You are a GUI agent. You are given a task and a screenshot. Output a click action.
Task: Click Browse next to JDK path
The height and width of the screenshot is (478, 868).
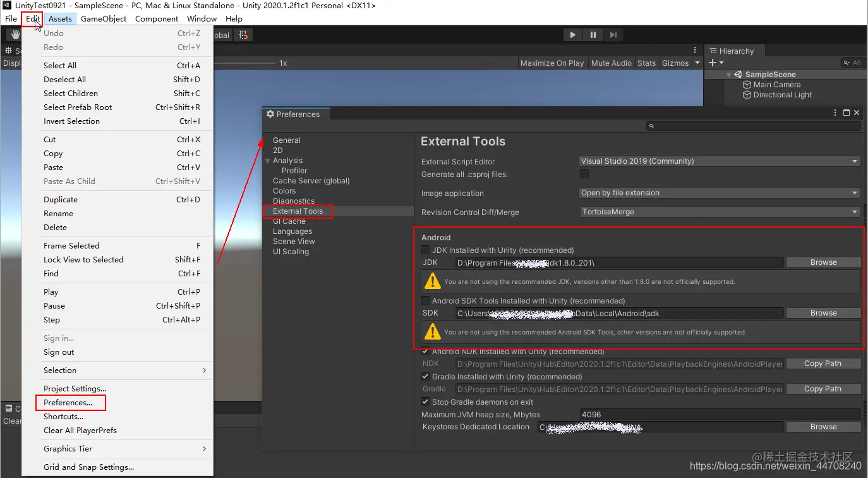tap(823, 262)
